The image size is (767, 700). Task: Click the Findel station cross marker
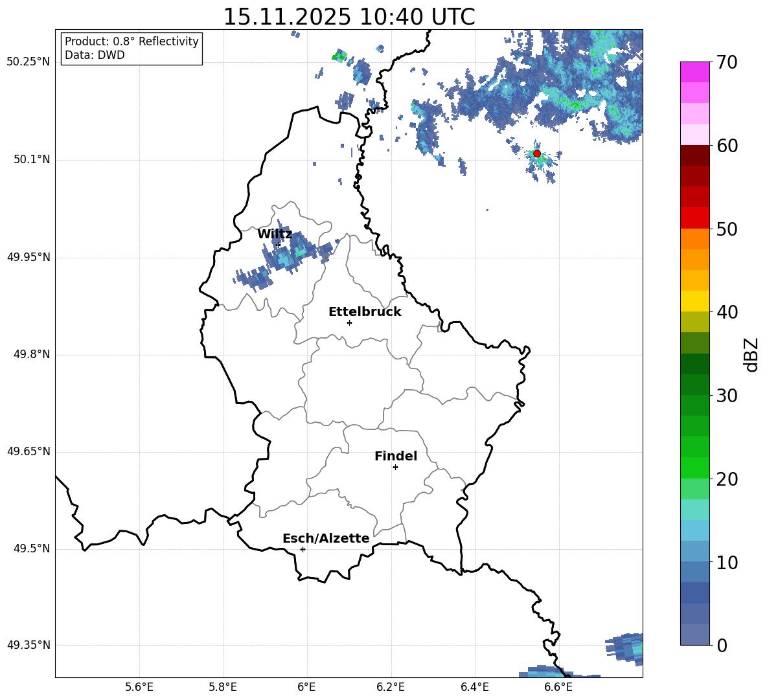pyautogui.click(x=395, y=468)
